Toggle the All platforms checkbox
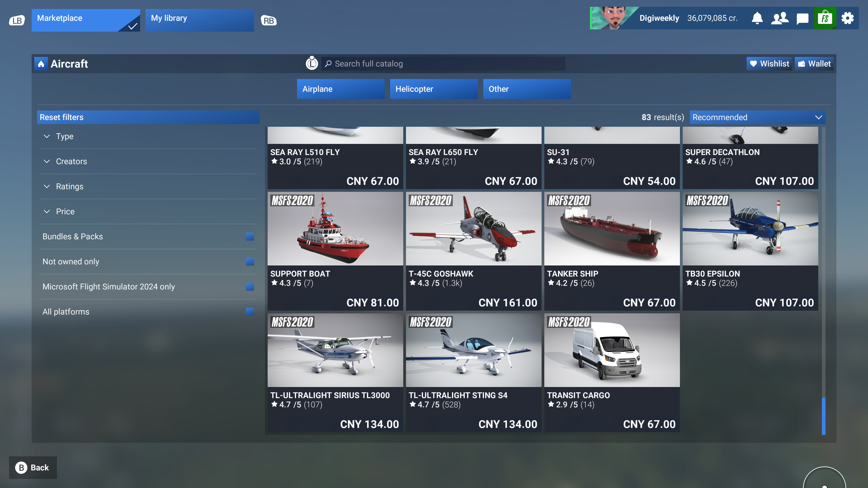868x488 pixels. [x=250, y=312]
